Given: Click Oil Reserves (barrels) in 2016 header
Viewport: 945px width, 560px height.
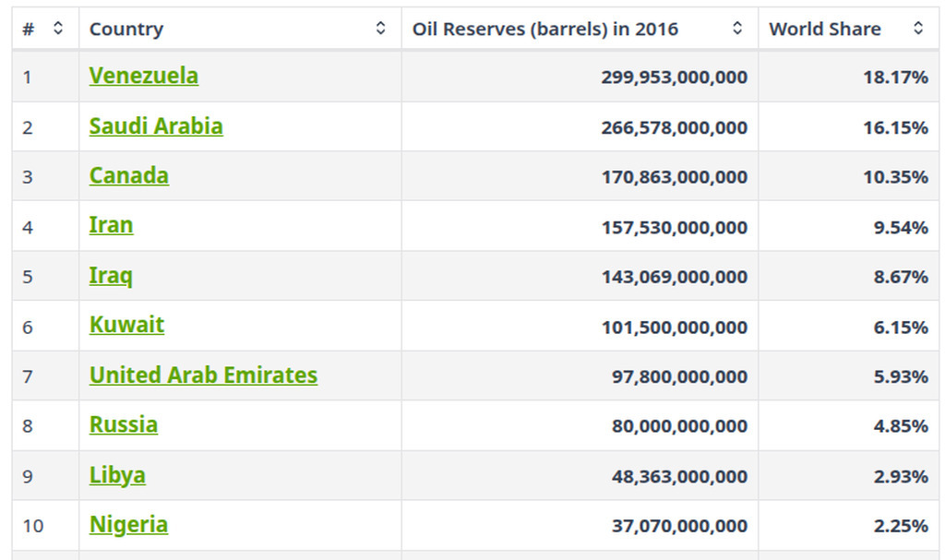Looking at the screenshot, I should pos(544,29).
